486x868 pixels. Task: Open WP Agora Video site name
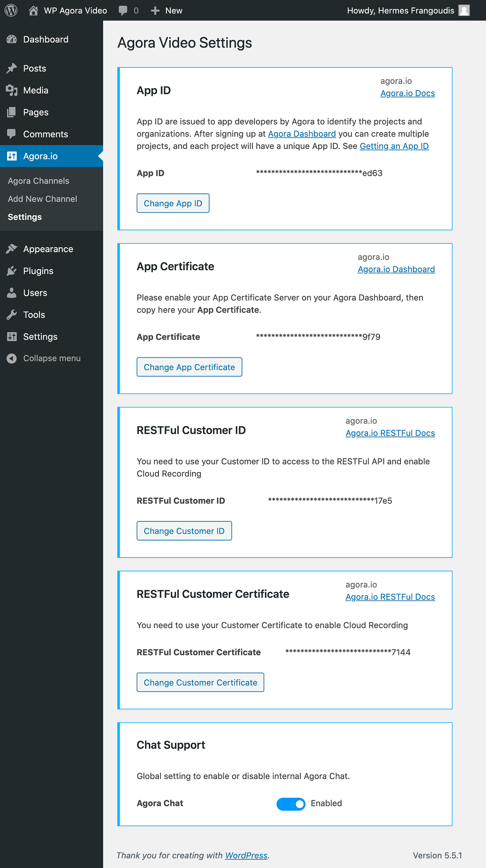(x=75, y=11)
